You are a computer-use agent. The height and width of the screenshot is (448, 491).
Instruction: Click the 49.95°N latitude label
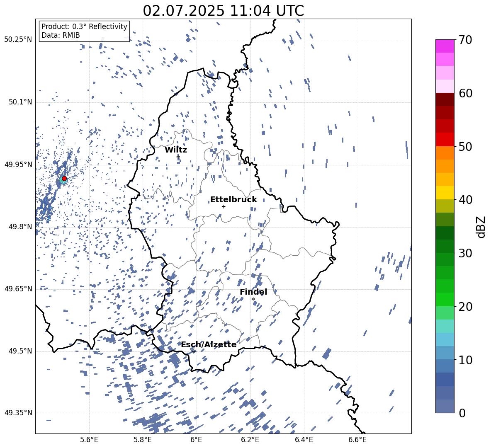pos(18,165)
